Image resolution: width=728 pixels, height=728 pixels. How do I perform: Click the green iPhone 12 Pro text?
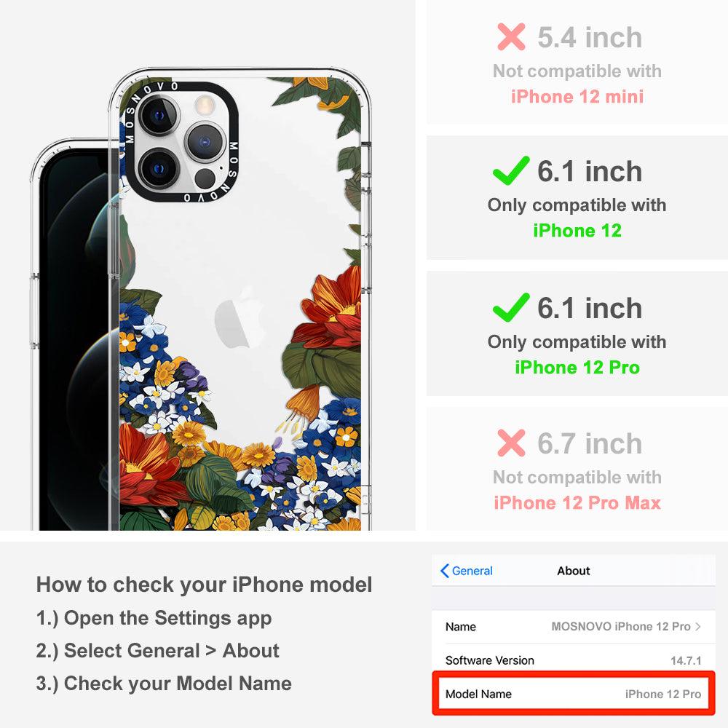click(577, 367)
